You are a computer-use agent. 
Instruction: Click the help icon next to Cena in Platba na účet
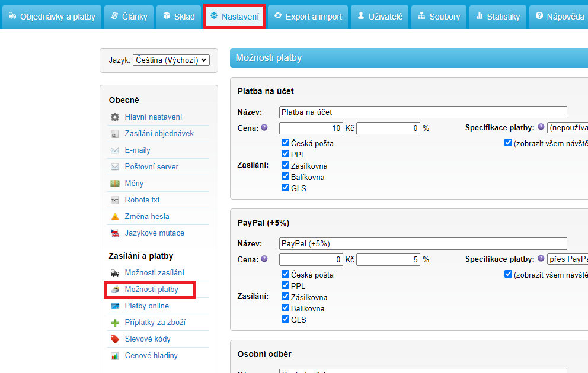[x=264, y=127]
